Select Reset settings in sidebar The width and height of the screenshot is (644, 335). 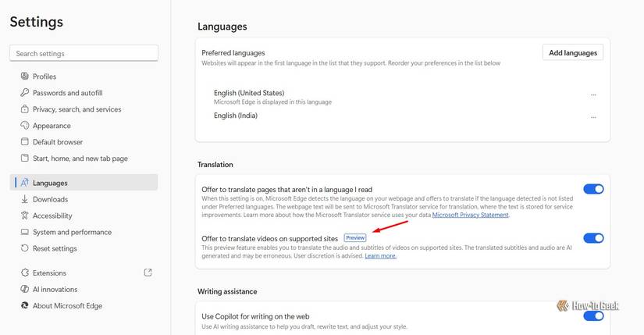(84, 248)
